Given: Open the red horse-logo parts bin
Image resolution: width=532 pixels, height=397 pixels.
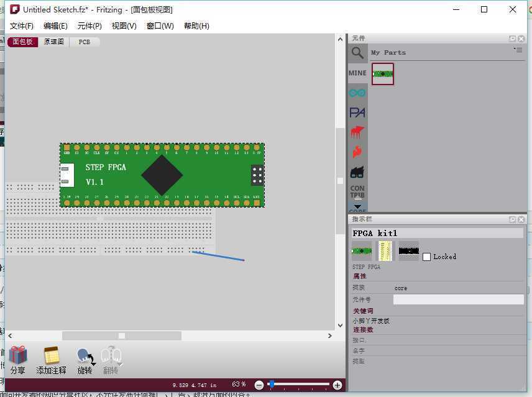Looking at the screenshot, I should 357,132.
